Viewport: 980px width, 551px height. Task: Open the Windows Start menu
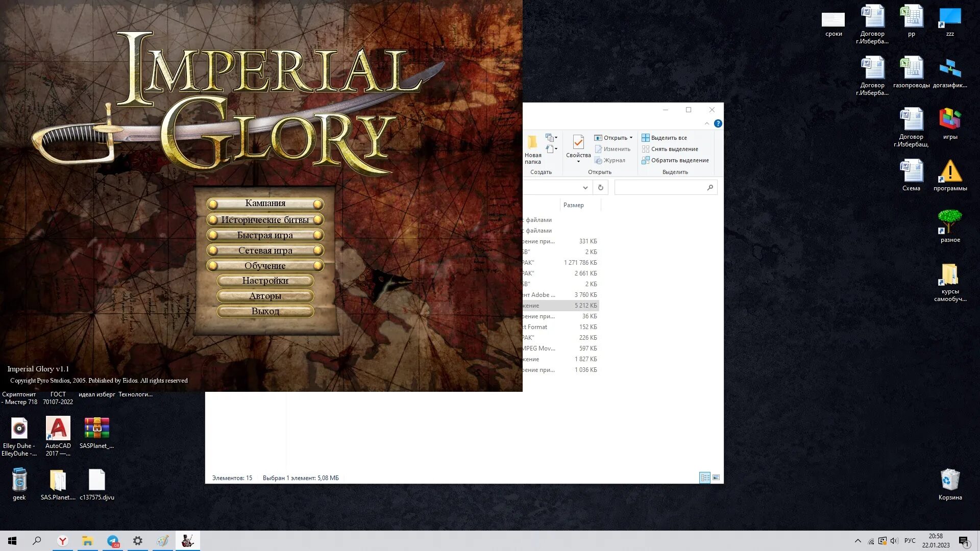(x=12, y=541)
